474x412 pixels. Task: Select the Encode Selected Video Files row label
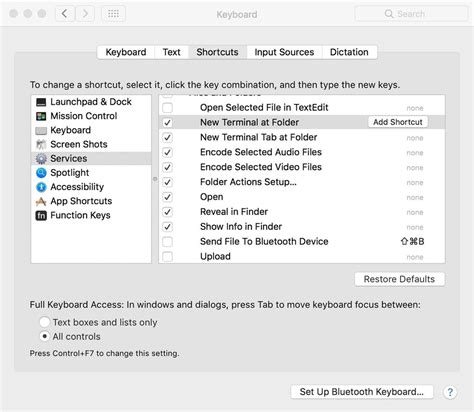pyautogui.click(x=261, y=167)
